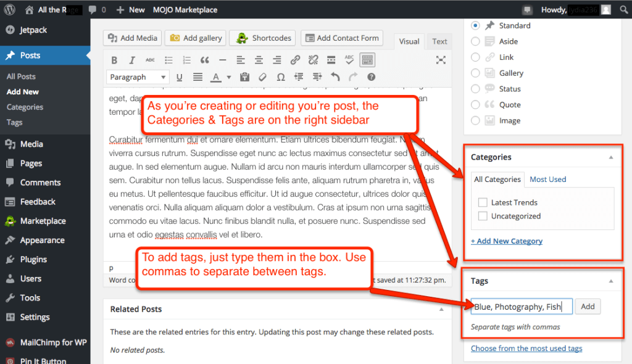Increase the paragraph indent
Screen dimensions: 632x364
317,77
